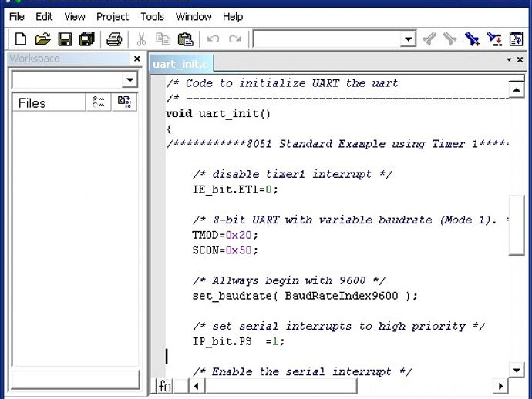Click inside the toolbar search text field
This screenshot has width=532, height=399.
click(327, 39)
